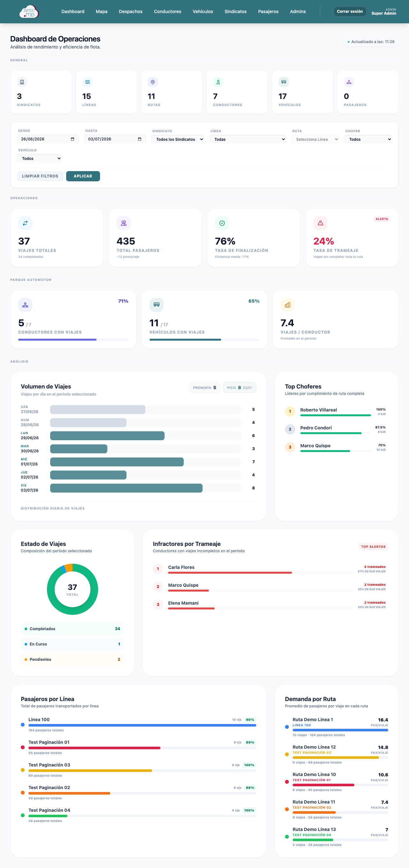Viewport: 409px width, 868px height.
Task: Click Ruta Demo Línea 12 entry
Action: [336, 754]
